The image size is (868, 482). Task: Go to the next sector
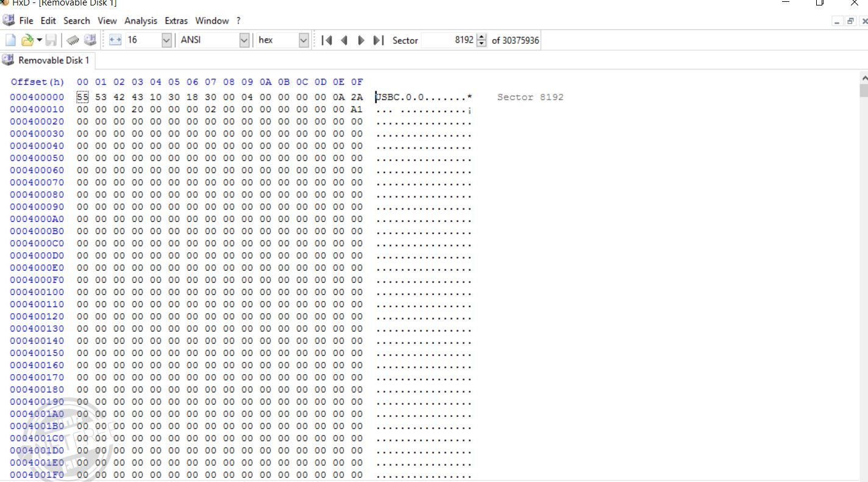[x=361, y=40]
